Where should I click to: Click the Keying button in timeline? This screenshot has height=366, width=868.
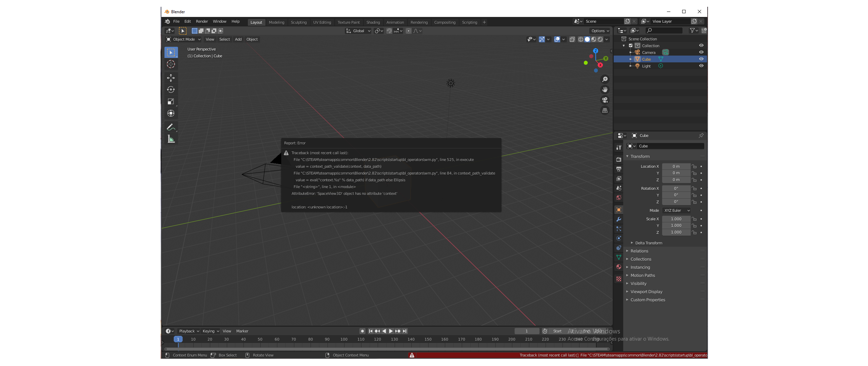pos(211,331)
